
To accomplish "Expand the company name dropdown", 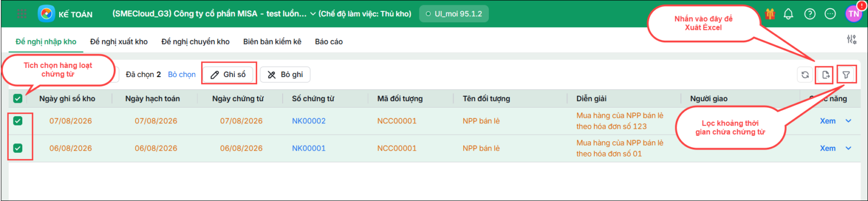I will click(313, 14).
